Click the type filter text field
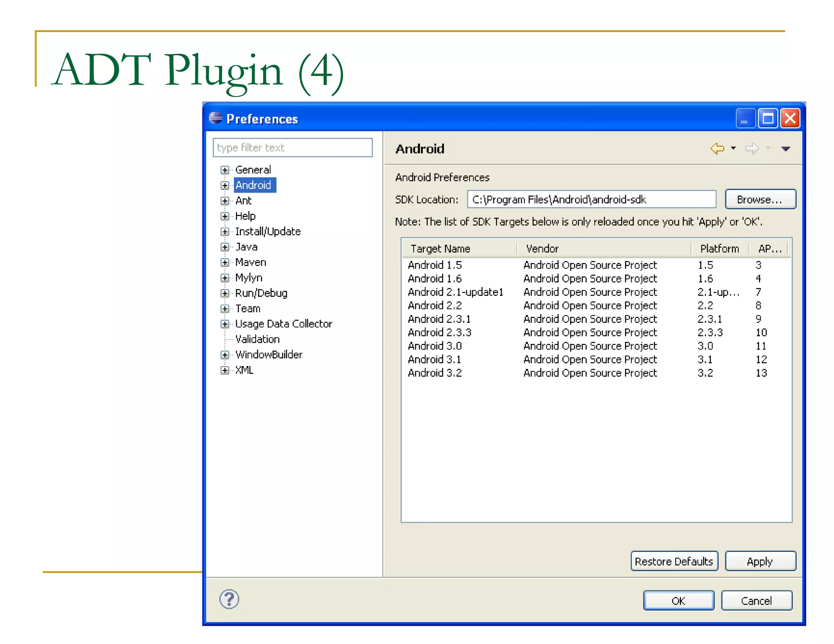 (x=292, y=147)
